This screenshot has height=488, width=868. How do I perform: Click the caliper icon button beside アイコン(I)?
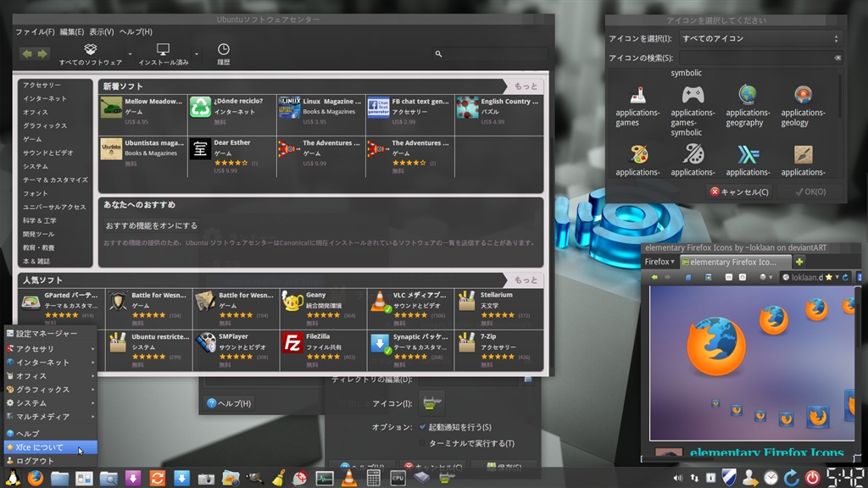pos(432,403)
